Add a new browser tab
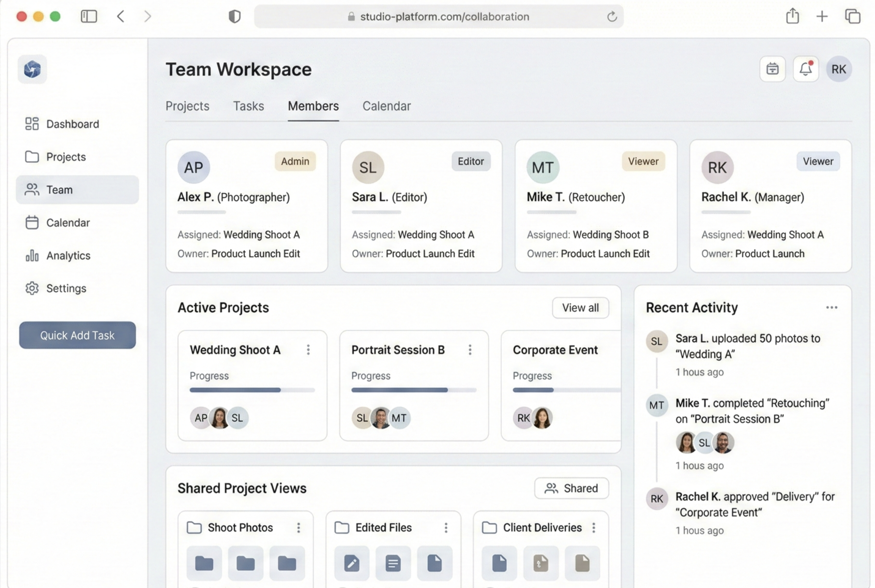This screenshot has height=588, width=875. (822, 16)
